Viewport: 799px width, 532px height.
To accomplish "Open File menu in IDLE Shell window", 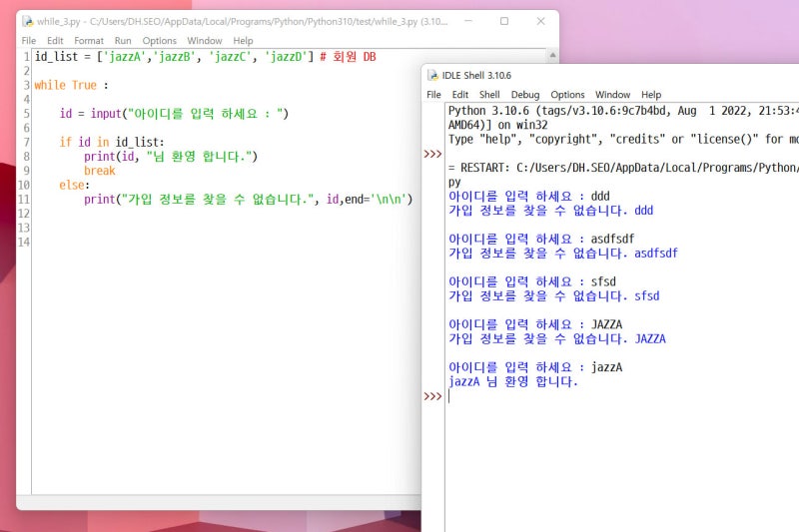I will (433, 95).
